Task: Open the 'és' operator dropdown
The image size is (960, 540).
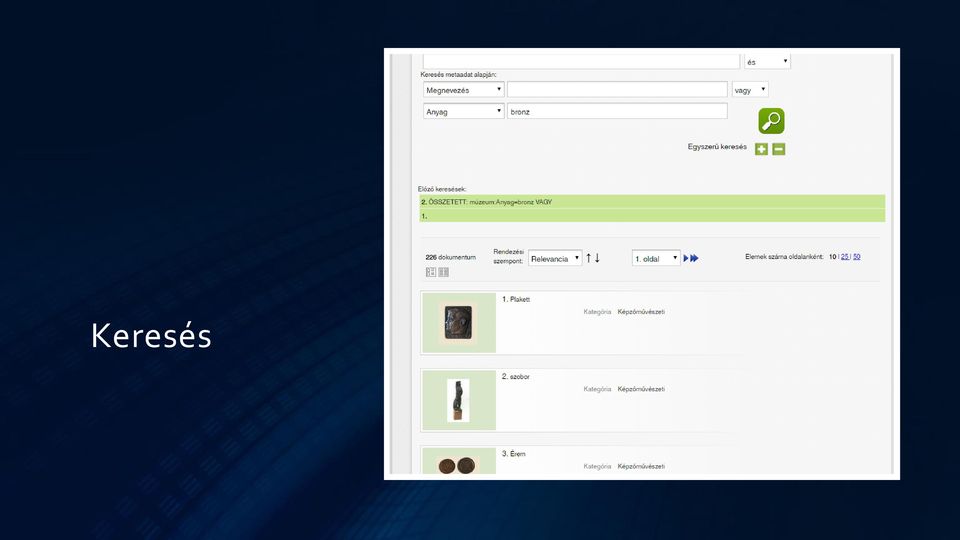Action: (x=767, y=61)
